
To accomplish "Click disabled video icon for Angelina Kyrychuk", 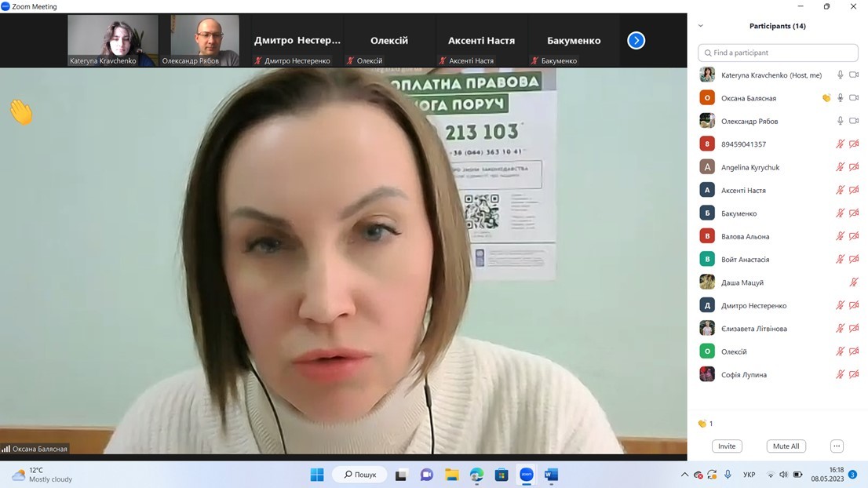I will [x=854, y=167].
